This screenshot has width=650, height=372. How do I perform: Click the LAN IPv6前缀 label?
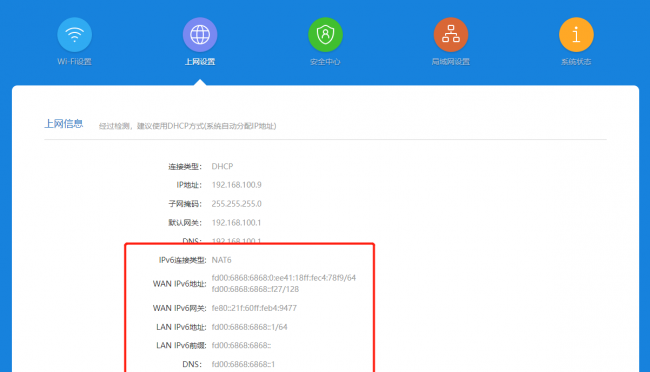point(181,345)
